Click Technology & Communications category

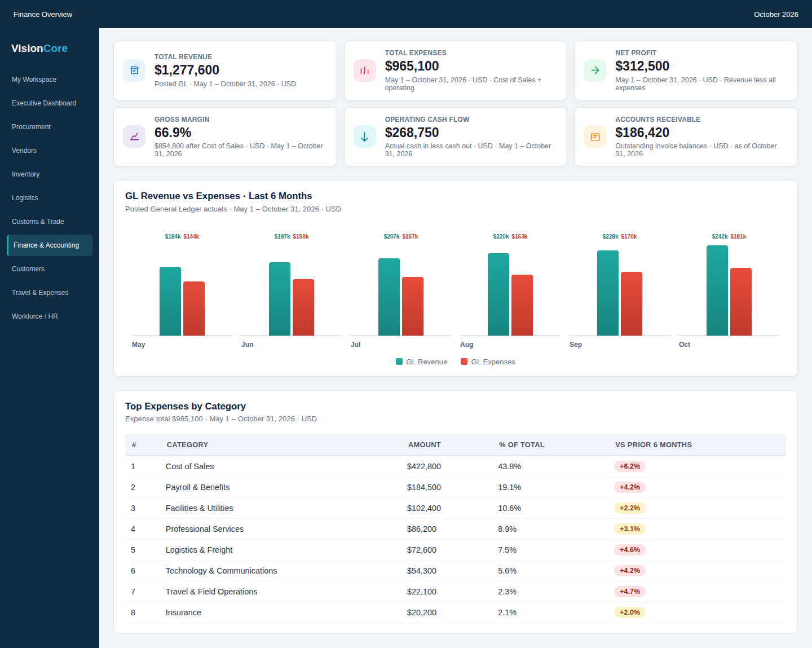pyautogui.click(x=222, y=571)
